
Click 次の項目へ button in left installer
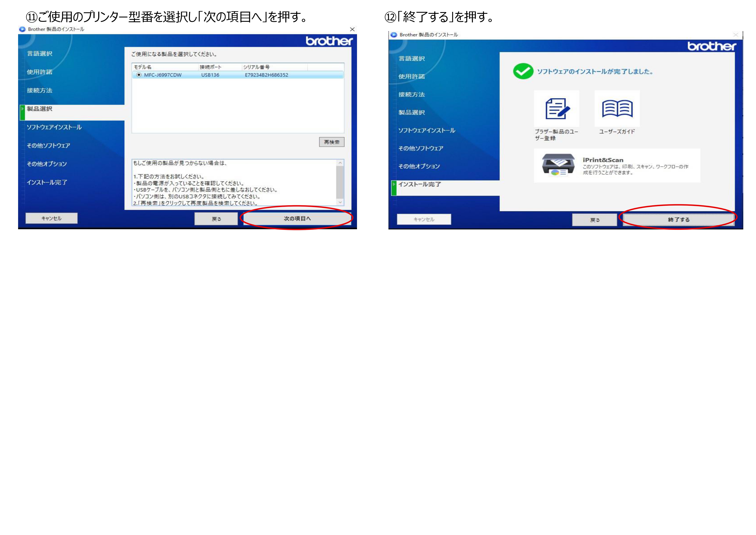[x=297, y=218]
